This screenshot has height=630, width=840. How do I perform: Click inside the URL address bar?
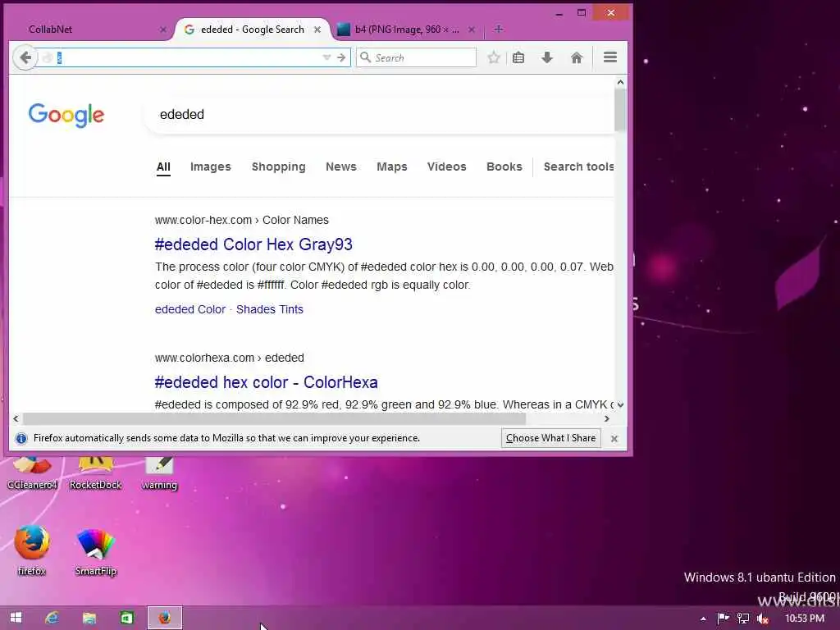188,57
